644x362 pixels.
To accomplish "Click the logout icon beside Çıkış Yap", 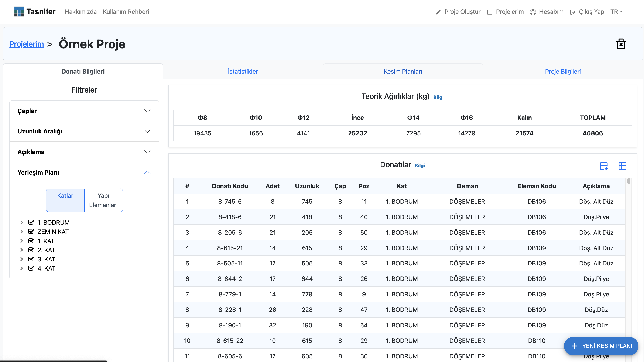I will tap(572, 12).
